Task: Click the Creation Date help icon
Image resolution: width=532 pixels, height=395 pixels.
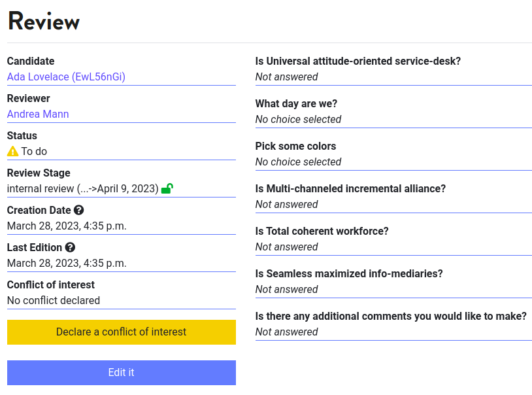Action: pyautogui.click(x=79, y=211)
